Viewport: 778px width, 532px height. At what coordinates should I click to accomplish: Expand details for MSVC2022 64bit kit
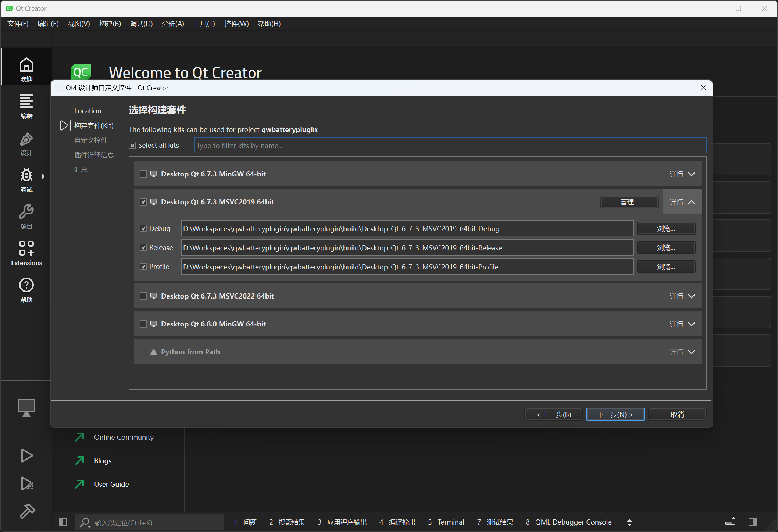click(682, 296)
